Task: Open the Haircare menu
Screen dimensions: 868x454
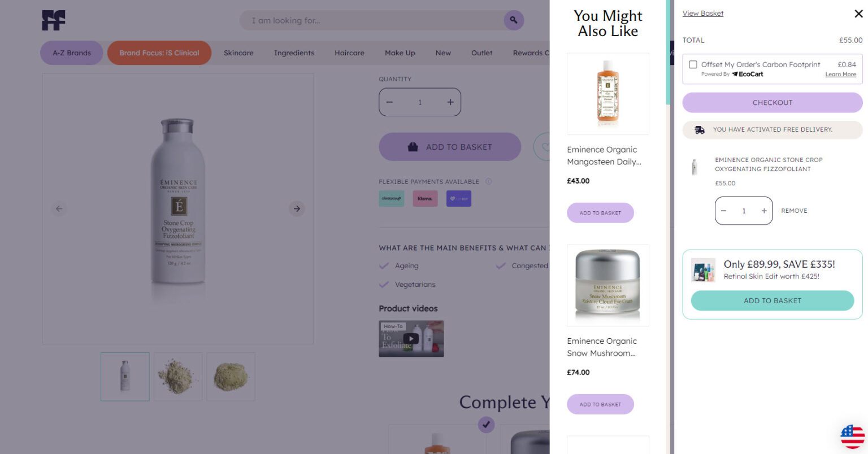Action: [x=349, y=53]
